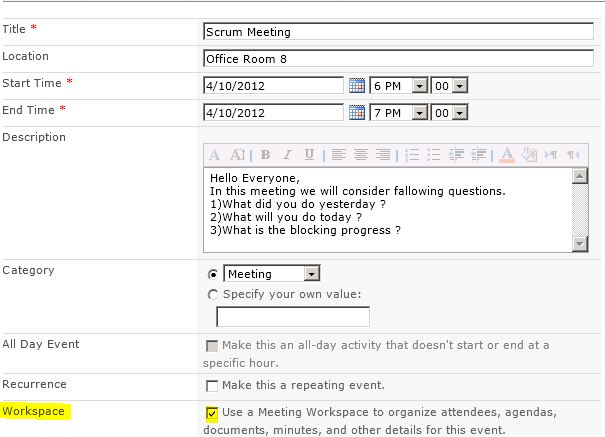Underline the description text
This screenshot has width=605, height=437.
pyautogui.click(x=309, y=155)
